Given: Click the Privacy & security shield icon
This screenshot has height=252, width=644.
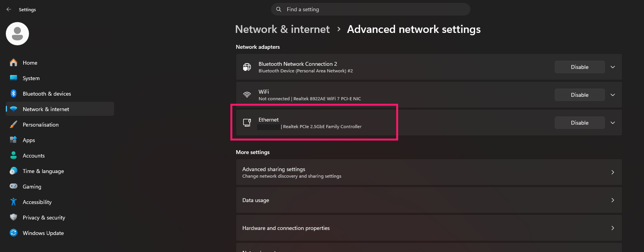Looking at the screenshot, I should [14, 217].
